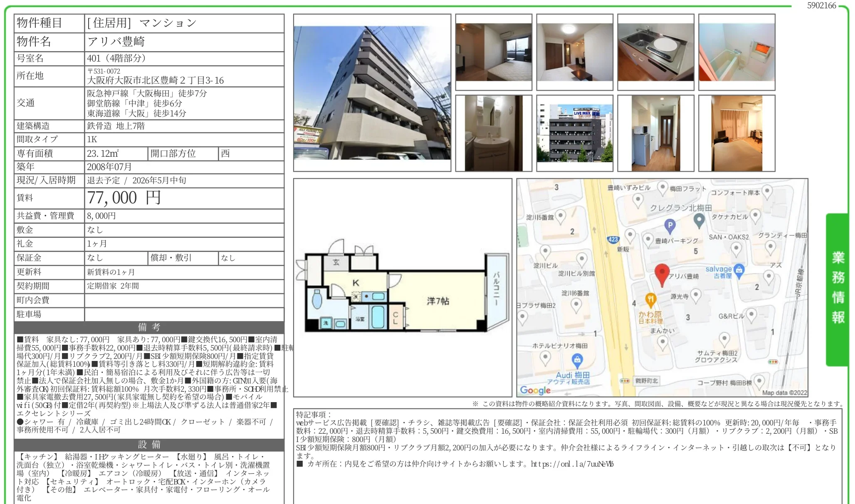855x504 pixels.
Task: Click the salvage shopping bag icon
Action: [739, 270]
